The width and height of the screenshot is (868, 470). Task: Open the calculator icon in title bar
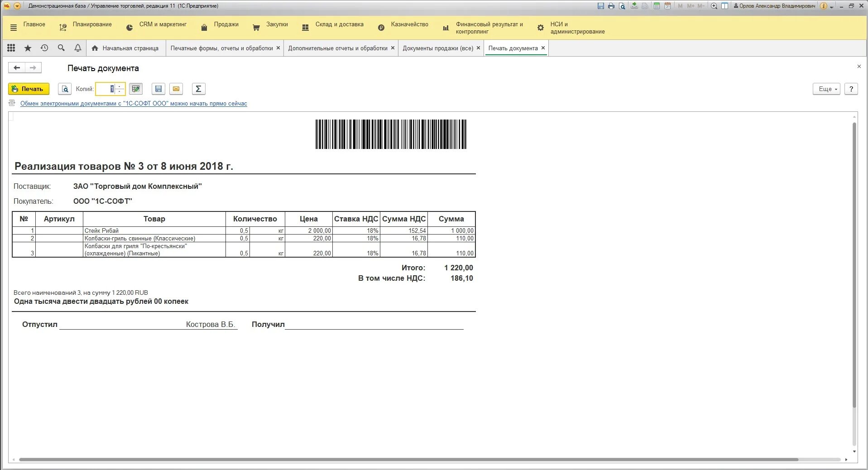[x=657, y=6]
